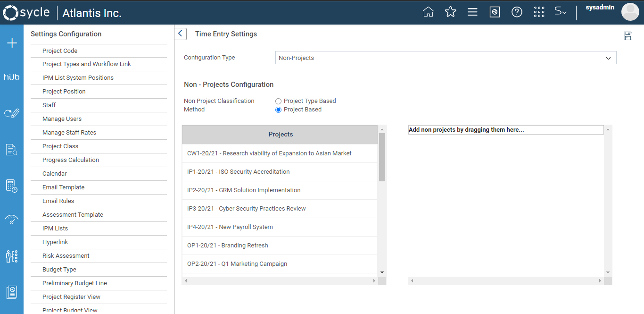This screenshot has width=644, height=314.
Task: Click the Projects list header
Action: point(280,135)
